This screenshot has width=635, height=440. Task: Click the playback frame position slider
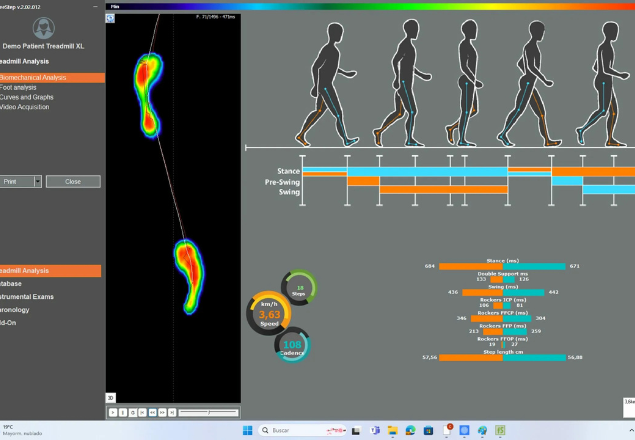click(208, 412)
